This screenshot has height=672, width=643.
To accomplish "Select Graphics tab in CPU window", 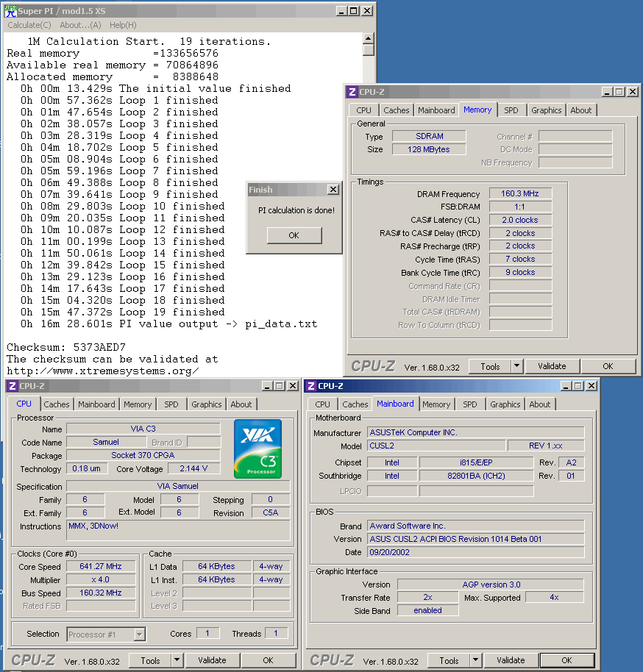I will (x=206, y=404).
